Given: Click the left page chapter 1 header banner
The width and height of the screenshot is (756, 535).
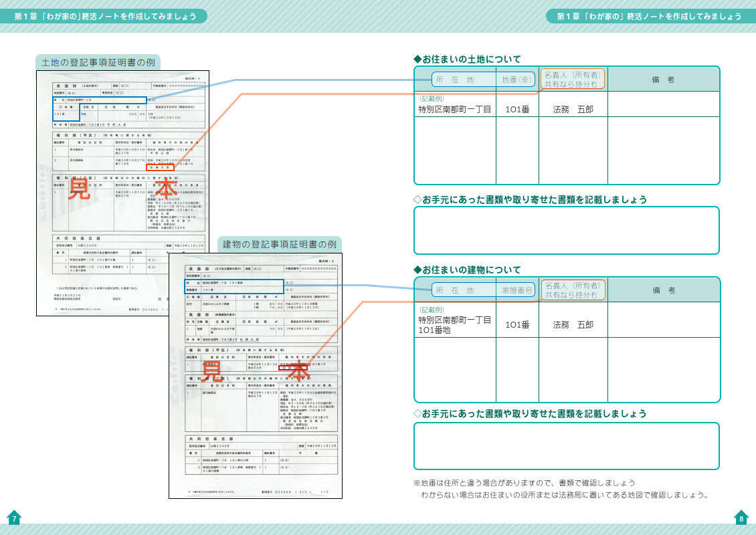Looking at the screenshot, I should point(102,16).
